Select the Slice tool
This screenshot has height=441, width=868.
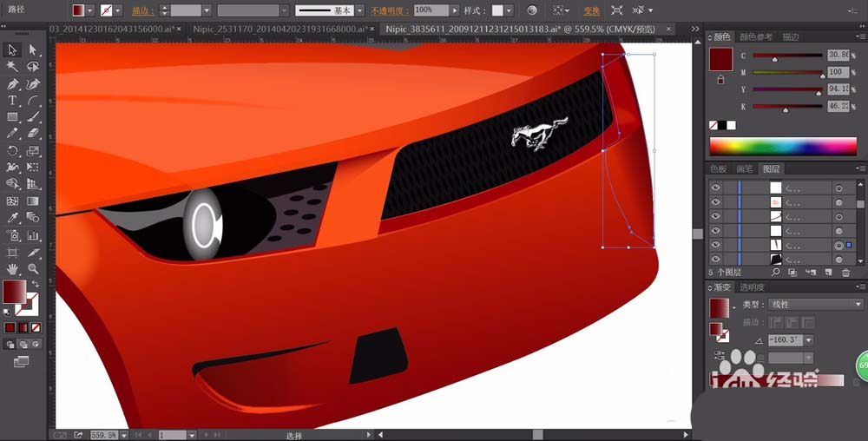[33, 253]
